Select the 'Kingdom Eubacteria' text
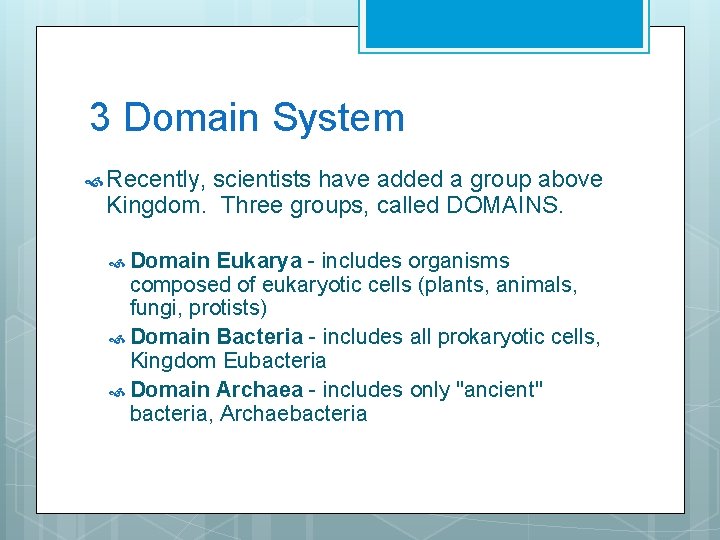 [x=228, y=360]
